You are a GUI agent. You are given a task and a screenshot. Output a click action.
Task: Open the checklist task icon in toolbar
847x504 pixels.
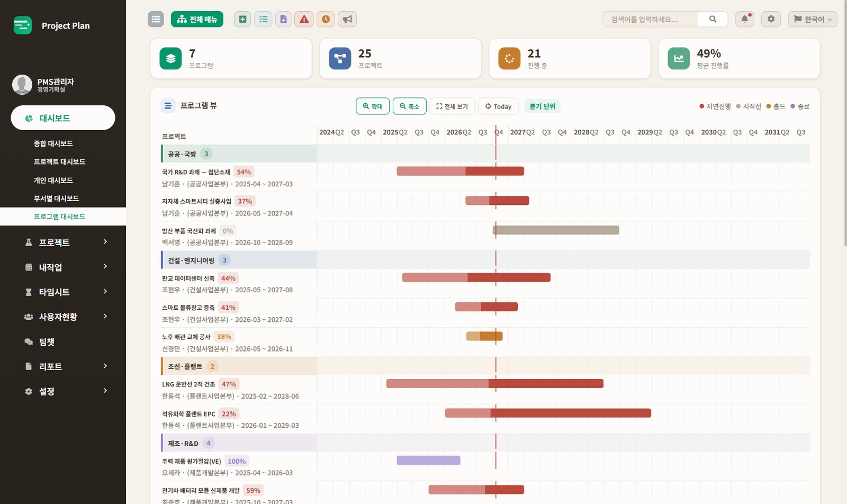263,19
